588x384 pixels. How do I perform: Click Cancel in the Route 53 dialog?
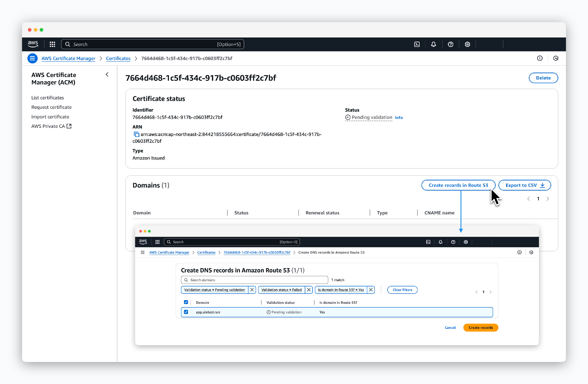coord(450,328)
